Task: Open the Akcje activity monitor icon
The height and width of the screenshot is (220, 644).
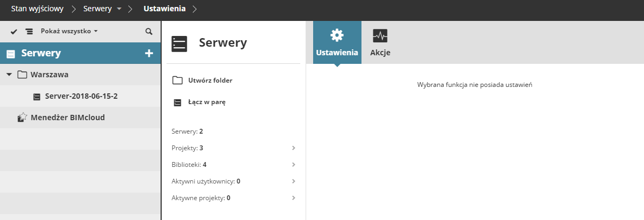Action: pyautogui.click(x=380, y=36)
